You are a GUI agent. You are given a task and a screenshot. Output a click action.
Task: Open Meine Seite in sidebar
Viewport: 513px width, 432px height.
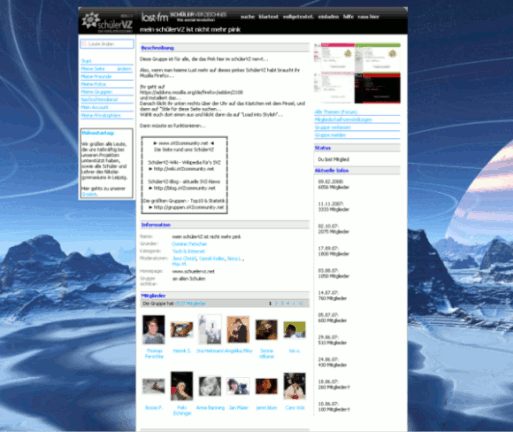93,69
